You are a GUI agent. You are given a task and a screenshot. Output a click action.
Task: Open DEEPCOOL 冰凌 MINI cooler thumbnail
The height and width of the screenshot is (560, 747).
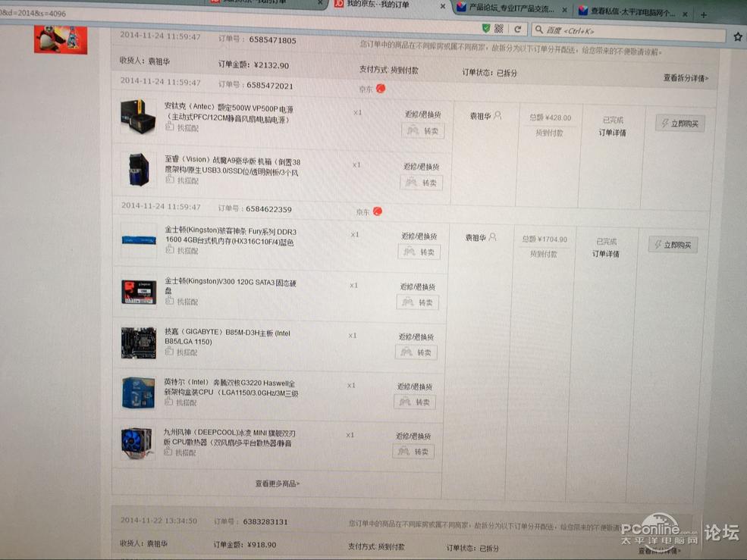137,443
